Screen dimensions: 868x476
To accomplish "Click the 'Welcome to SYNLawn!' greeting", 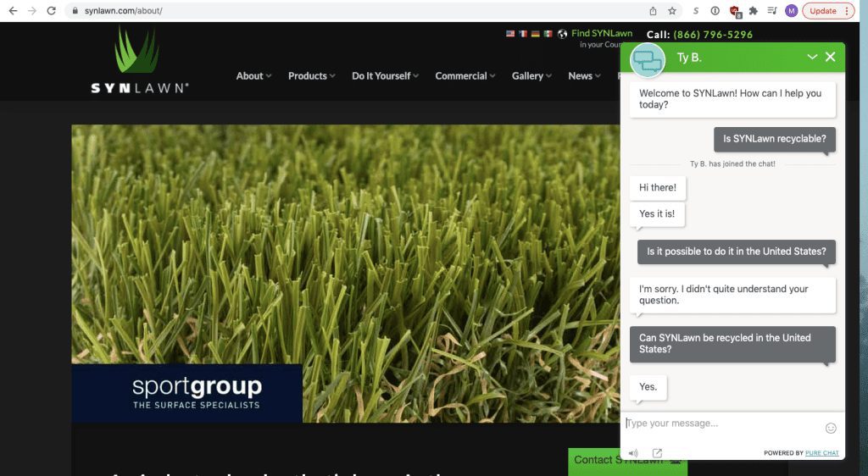I will pos(732,99).
